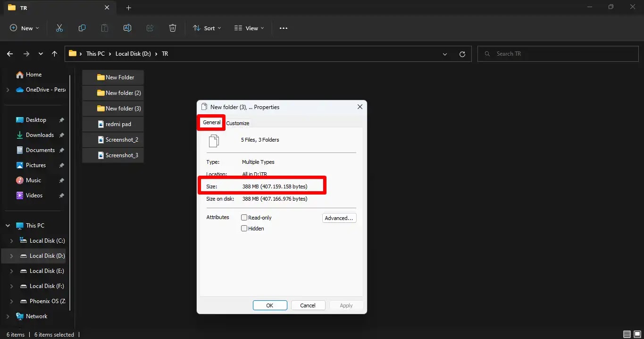The width and height of the screenshot is (644, 339).
Task: Expand Local Disk (F:) tree node
Action: (x=12, y=286)
